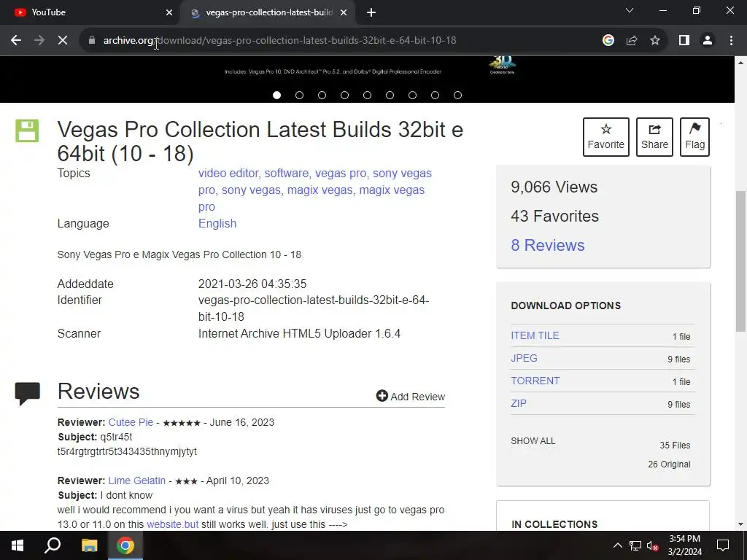747x560 pixels.
Task: Close the vegas-pro-collection tab
Action: (344, 12)
